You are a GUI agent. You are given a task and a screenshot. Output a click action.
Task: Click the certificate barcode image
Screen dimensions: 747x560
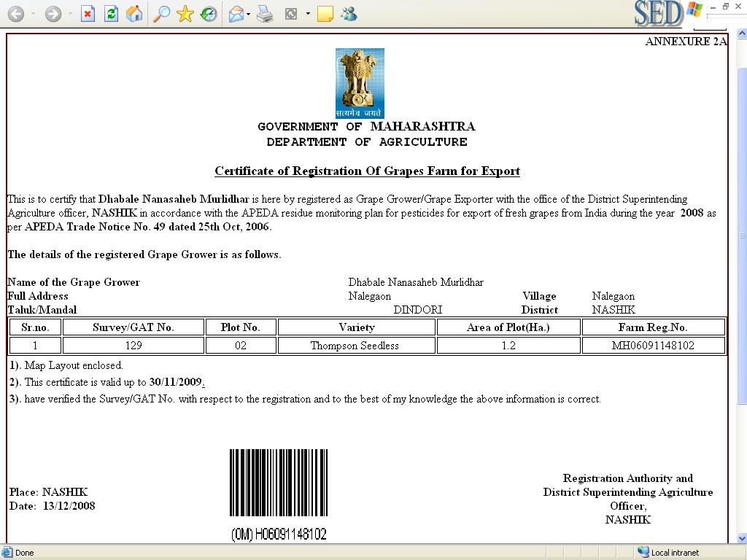coord(279,483)
